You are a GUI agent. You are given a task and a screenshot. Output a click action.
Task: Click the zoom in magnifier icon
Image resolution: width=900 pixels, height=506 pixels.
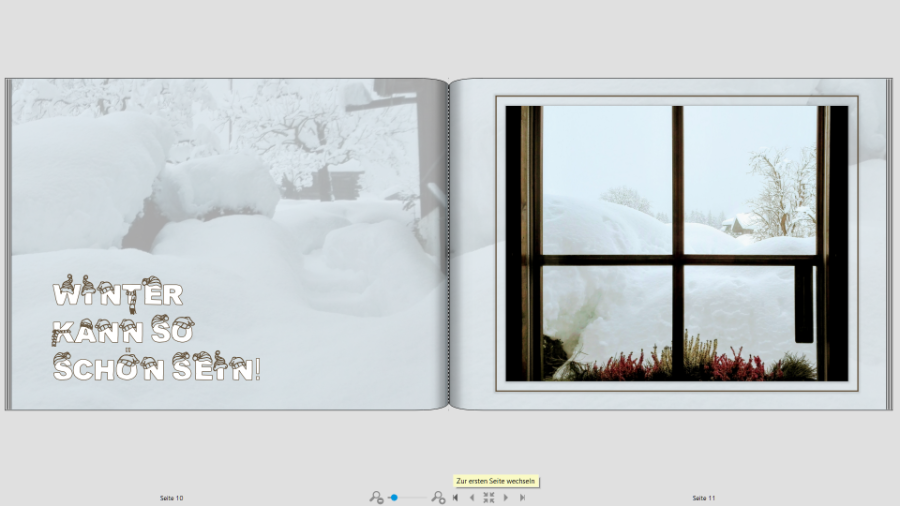pos(439,497)
